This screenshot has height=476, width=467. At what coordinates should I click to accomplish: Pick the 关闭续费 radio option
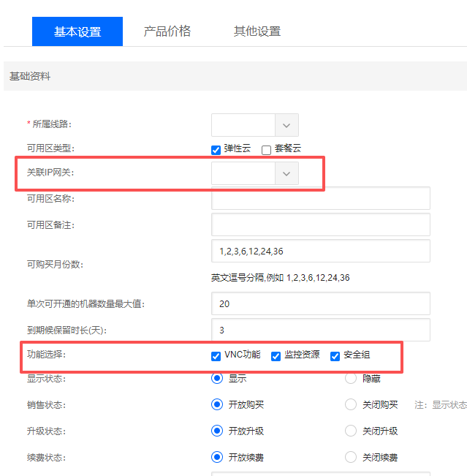click(x=350, y=458)
